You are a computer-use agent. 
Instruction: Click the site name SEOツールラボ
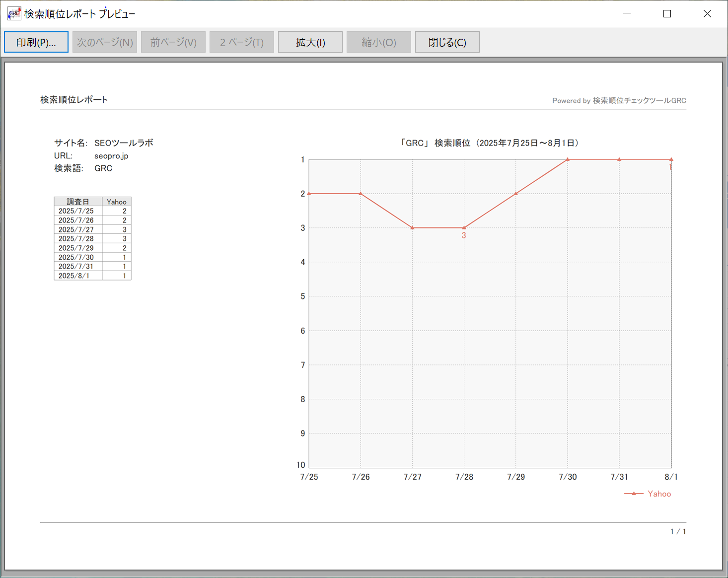pyautogui.click(x=124, y=143)
